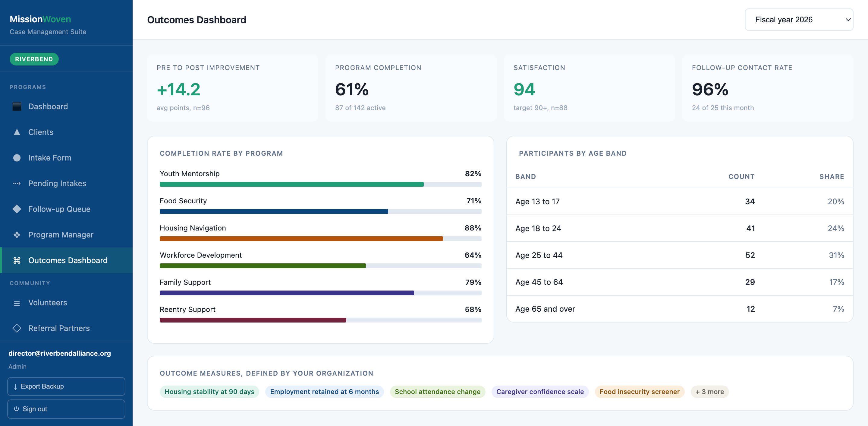Click the '24 of 25 this month' subtitle
This screenshot has width=868, height=426.
click(x=723, y=108)
